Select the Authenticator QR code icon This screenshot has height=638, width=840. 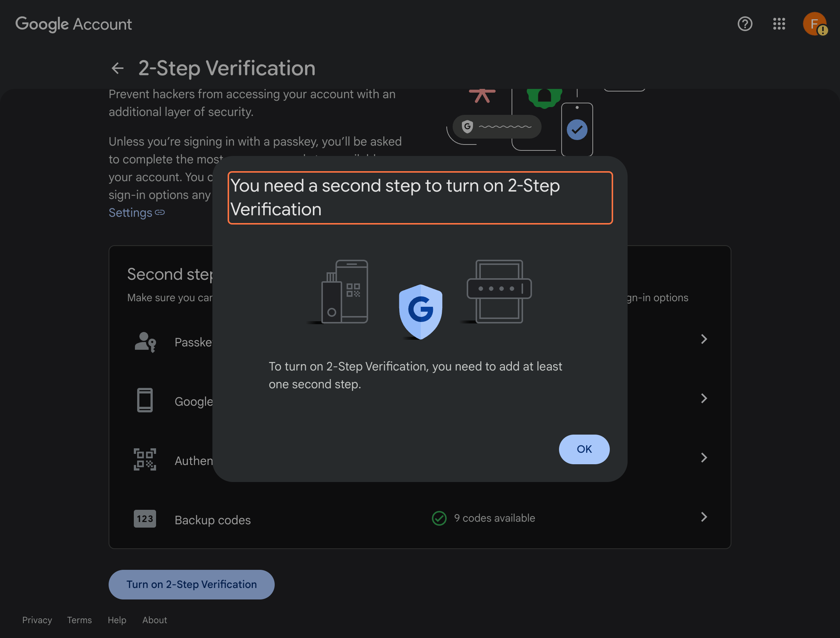pyautogui.click(x=145, y=459)
